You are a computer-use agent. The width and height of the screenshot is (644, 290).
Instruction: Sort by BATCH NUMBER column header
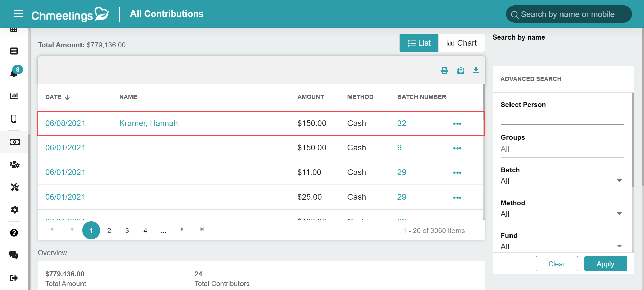tap(422, 97)
